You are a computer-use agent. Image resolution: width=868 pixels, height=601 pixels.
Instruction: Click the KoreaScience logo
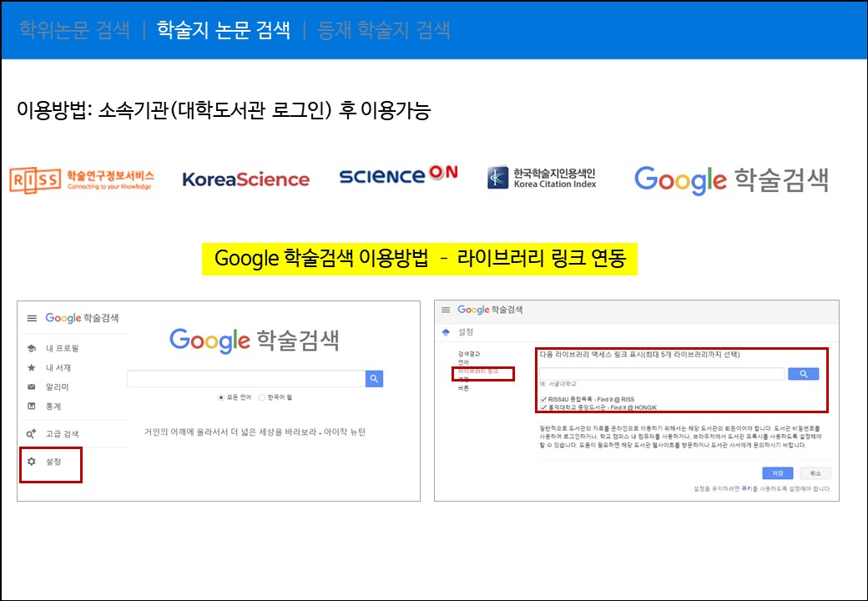245,179
